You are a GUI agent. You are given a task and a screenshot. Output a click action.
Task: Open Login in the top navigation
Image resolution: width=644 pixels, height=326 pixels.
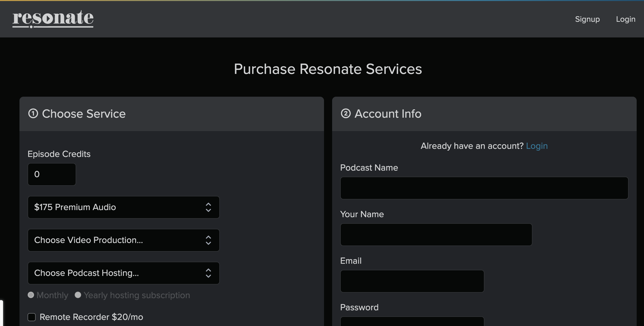(x=625, y=19)
